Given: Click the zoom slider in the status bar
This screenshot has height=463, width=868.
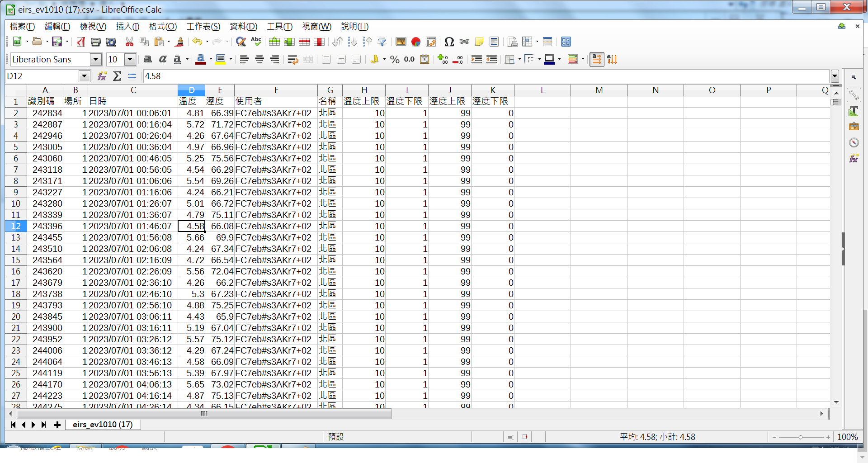Looking at the screenshot, I should point(800,437).
